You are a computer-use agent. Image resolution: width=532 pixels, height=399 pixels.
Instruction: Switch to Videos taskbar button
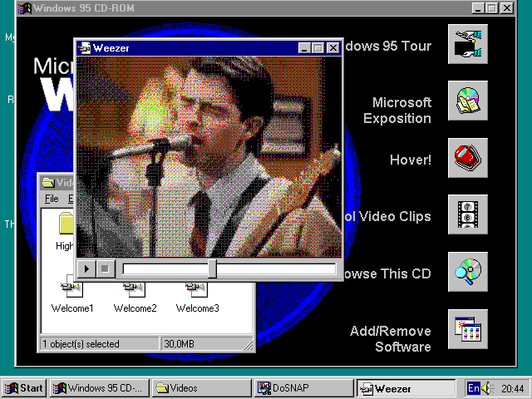[x=202, y=388]
